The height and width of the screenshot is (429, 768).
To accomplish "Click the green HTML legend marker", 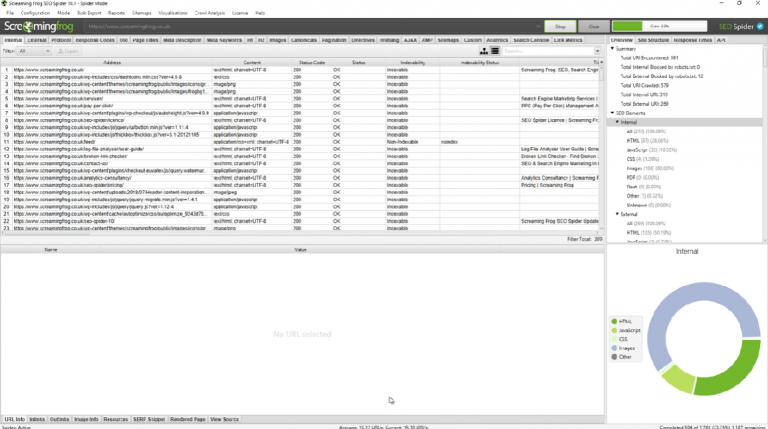I will [x=614, y=322].
